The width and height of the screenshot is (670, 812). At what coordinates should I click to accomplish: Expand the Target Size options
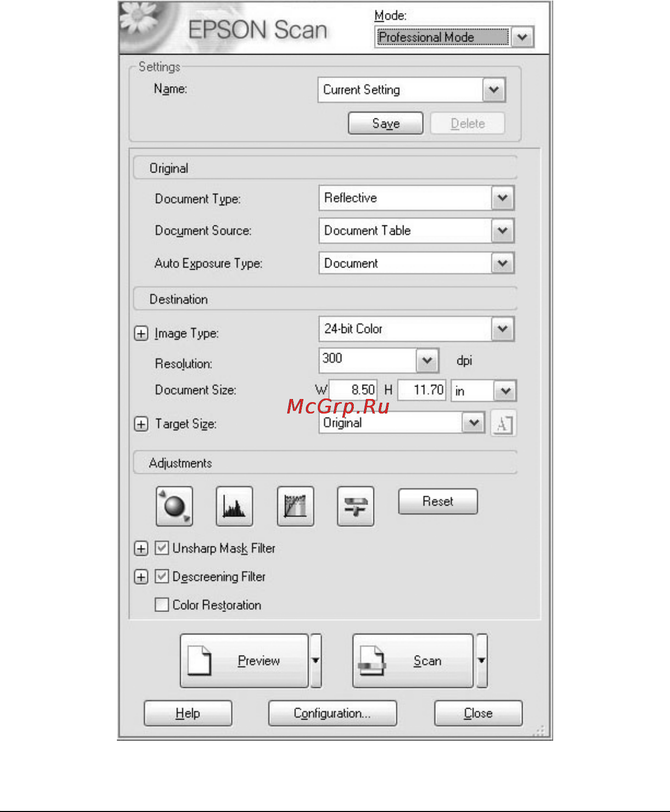tap(141, 424)
